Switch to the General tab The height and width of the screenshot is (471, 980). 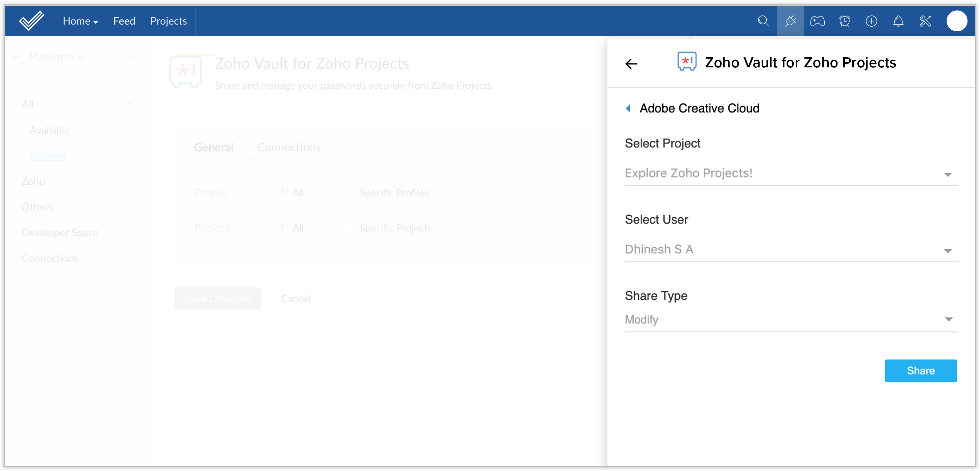tap(213, 148)
